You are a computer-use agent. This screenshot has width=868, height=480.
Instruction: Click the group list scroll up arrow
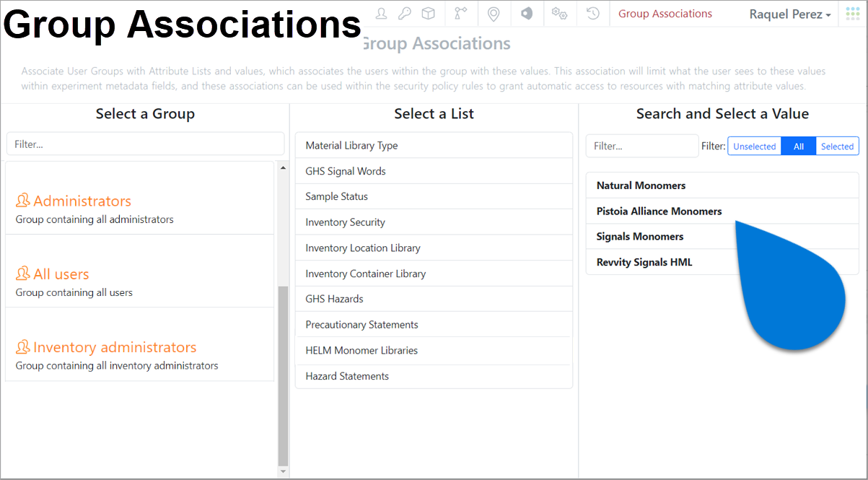tap(283, 167)
